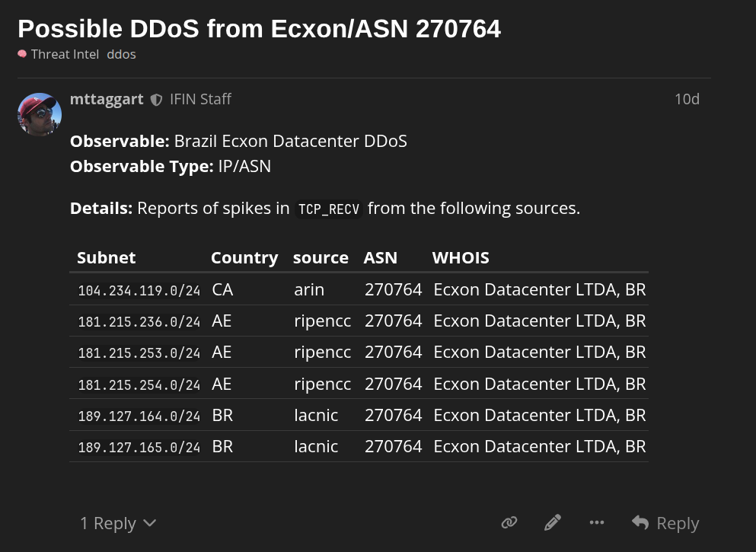The height and width of the screenshot is (552, 756).
Task: Select the ddos tag
Action: (x=121, y=54)
